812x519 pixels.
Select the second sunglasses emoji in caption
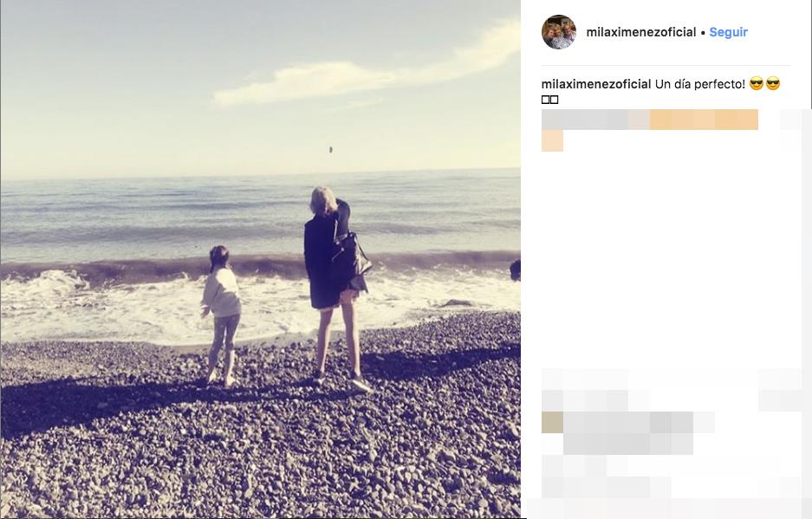(x=773, y=83)
